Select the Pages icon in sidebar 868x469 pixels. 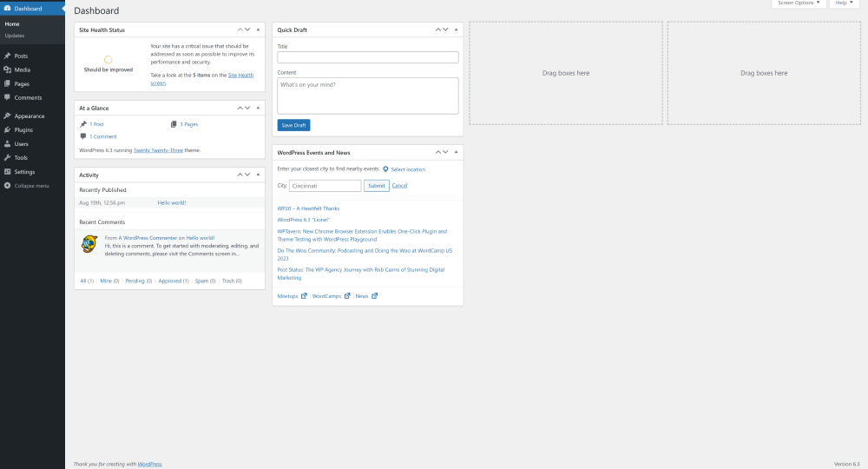pyautogui.click(x=7, y=83)
